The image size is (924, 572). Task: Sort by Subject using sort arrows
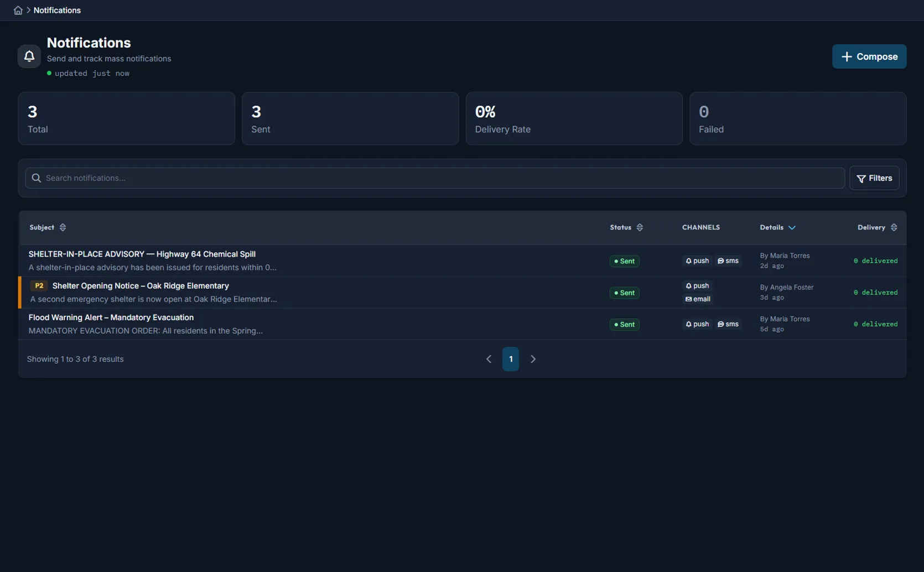click(63, 228)
